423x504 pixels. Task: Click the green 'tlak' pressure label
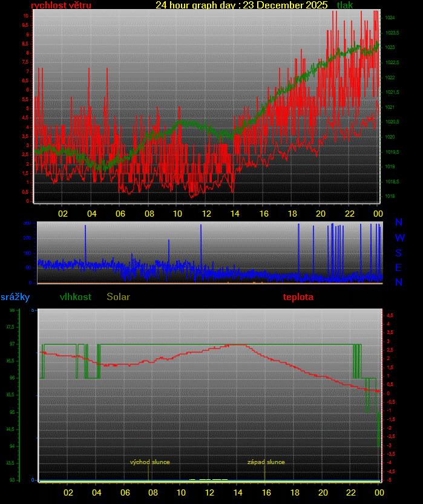(345, 5)
